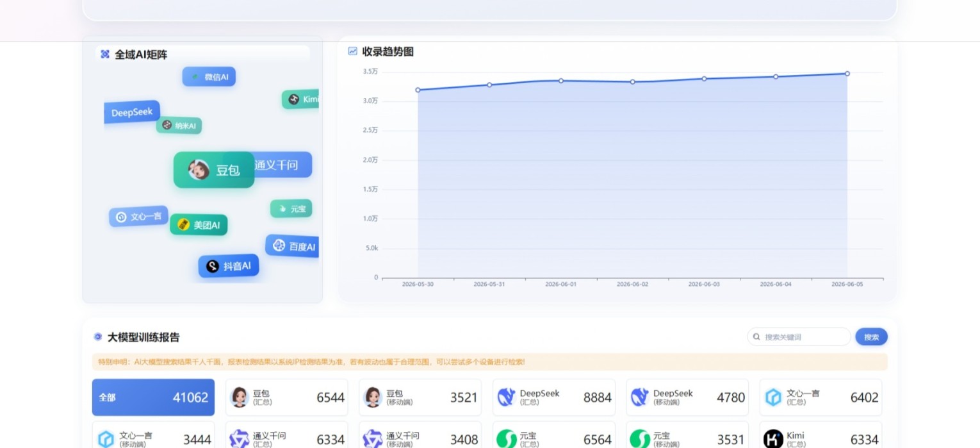Click the Kimi logo in the matrix

click(294, 99)
